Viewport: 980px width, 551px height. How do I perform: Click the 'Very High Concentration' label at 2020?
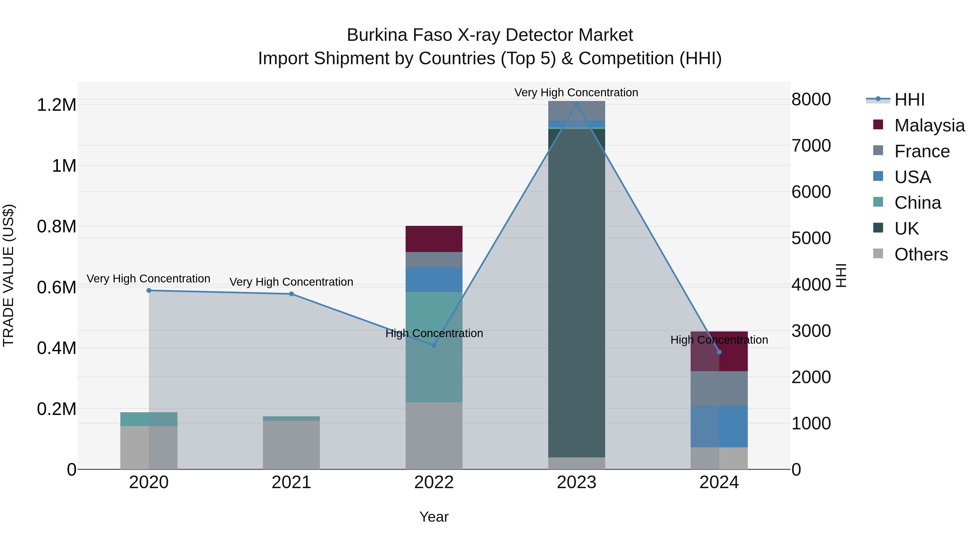(149, 279)
